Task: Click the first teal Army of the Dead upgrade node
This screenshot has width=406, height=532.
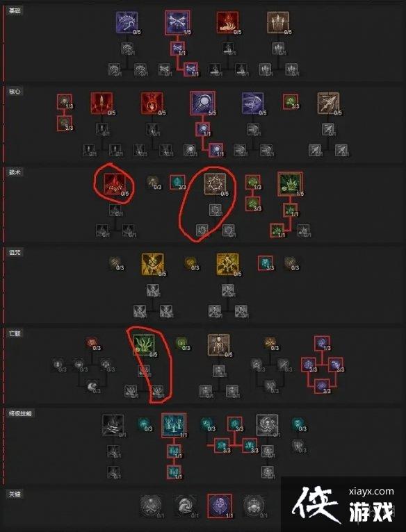Action: 174,451
